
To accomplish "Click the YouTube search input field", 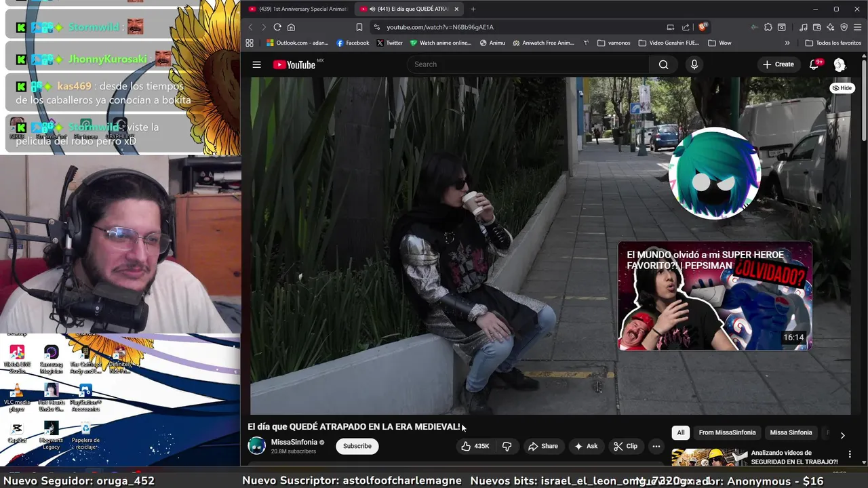I will pyautogui.click(x=529, y=64).
